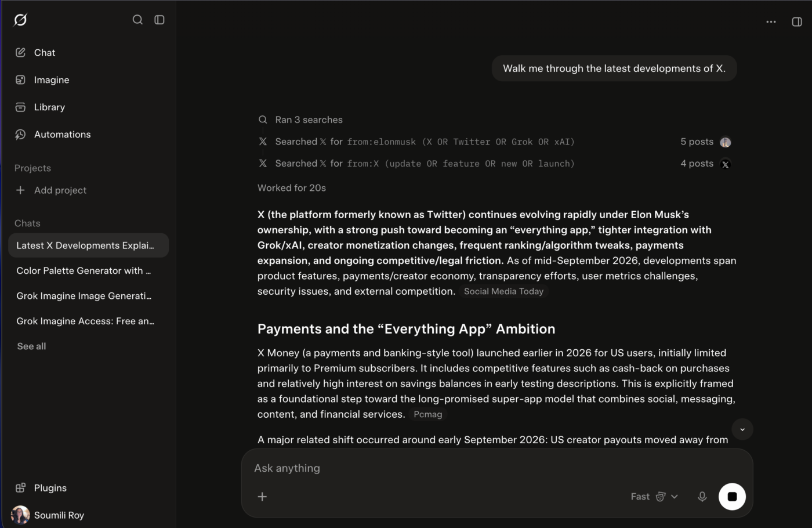
Task: Open the Soumili Roy profile avatar
Action: click(x=20, y=515)
